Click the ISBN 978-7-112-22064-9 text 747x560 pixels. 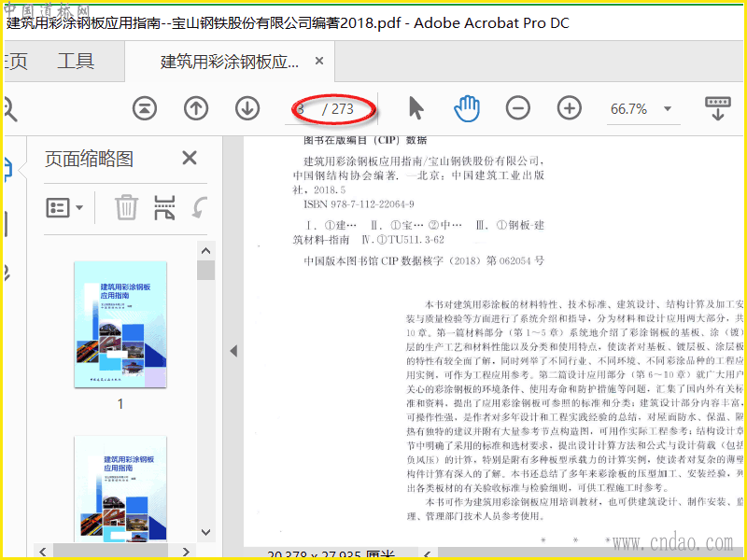359,204
